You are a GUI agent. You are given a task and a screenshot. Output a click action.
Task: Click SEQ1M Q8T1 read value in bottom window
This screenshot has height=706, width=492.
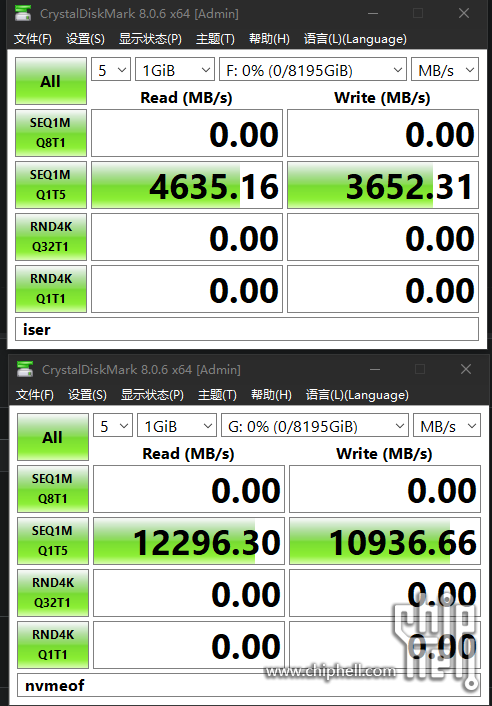(189, 489)
